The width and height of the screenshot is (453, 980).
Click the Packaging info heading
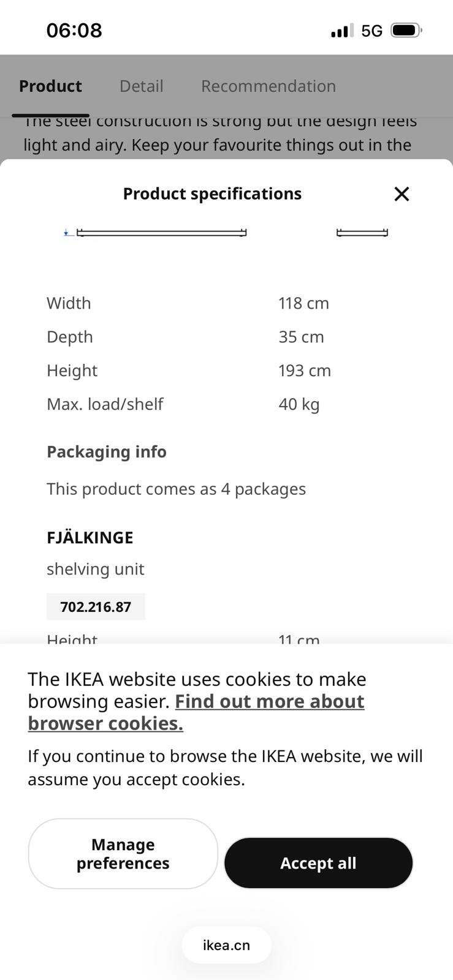pyautogui.click(x=107, y=452)
